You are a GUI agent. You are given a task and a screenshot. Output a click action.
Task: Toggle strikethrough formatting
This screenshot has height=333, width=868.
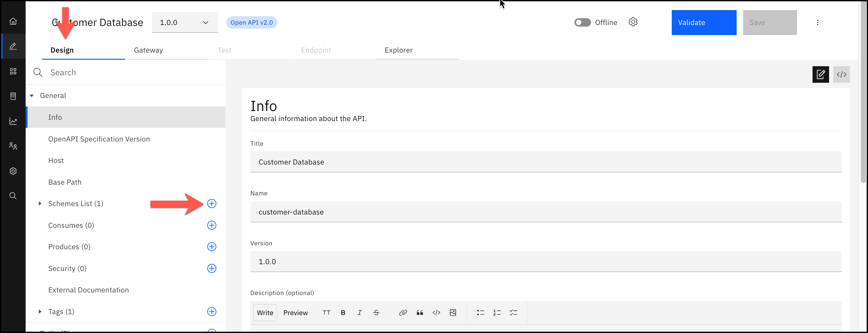click(376, 313)
